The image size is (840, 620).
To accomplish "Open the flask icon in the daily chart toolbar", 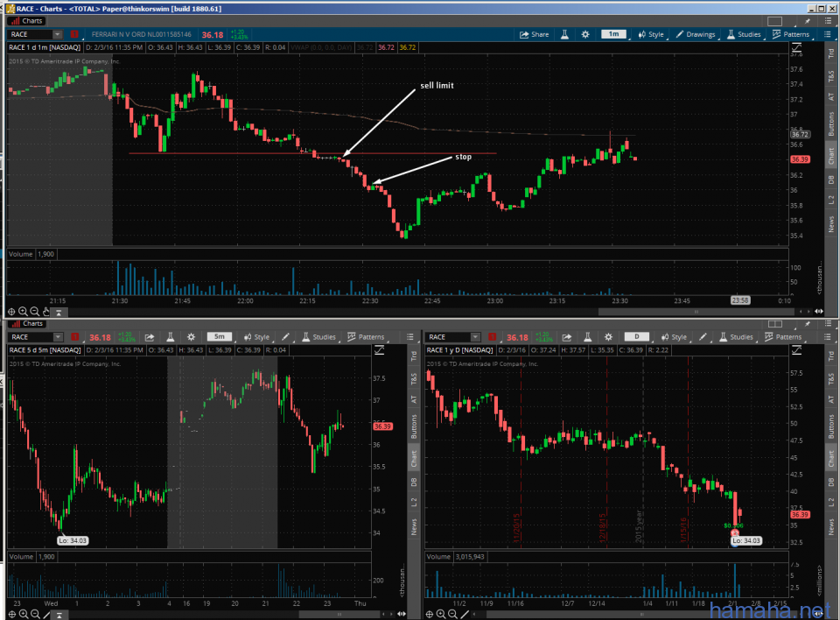I will tap(588, 337).
